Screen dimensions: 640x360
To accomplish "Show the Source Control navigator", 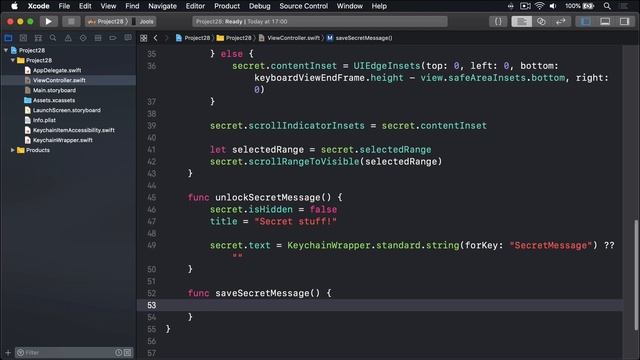I will click(23, 38).
